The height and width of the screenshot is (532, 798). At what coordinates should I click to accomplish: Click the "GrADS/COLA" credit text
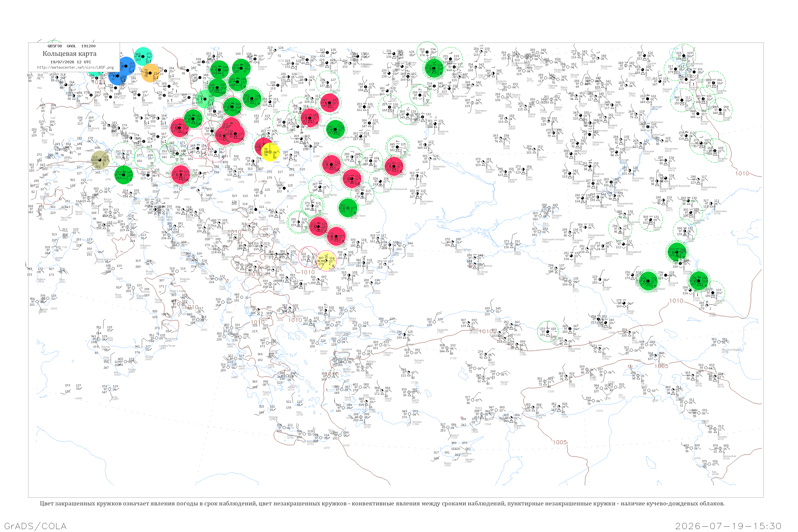click(x=36, y=526)
